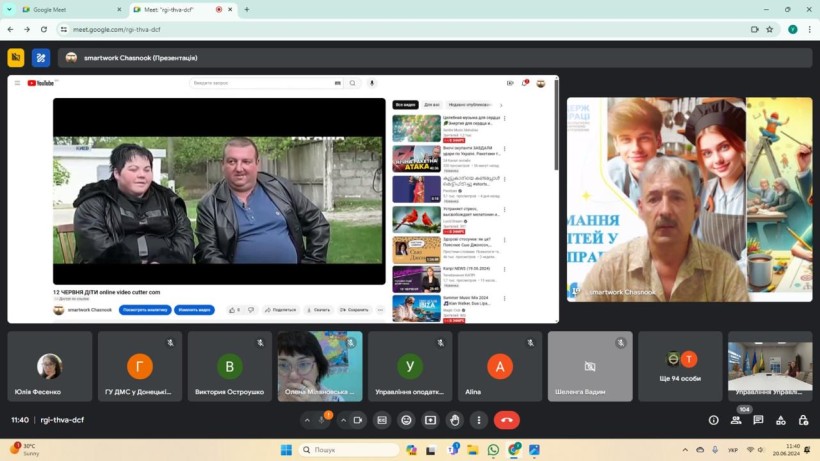Show more YouTube filter chips with the arrow

click(501, 105)
